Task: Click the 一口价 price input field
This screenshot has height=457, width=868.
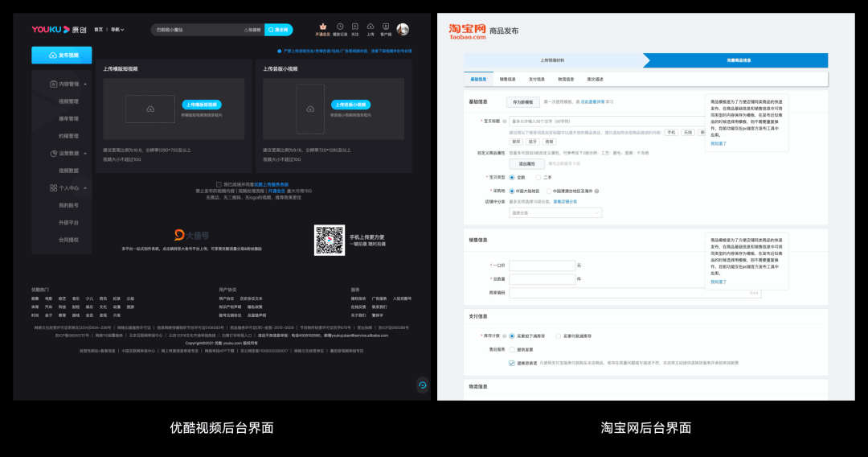Action: point(542,266)
